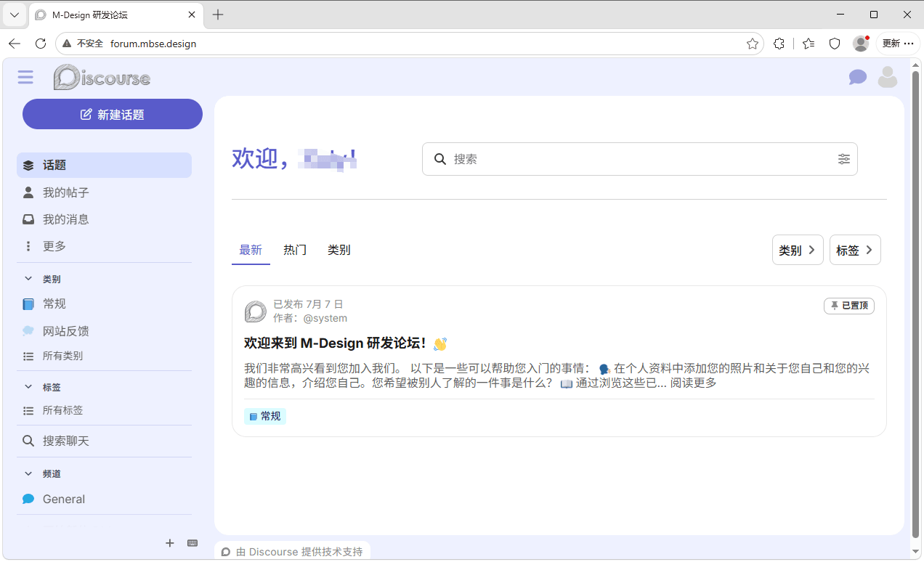Switch to the 热门 tab
This screenshot has height=562, width=924.
[x=295, y=250]
